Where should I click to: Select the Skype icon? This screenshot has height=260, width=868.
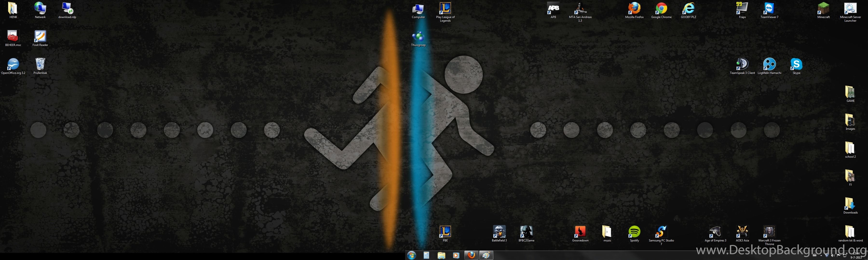[796, 66]
